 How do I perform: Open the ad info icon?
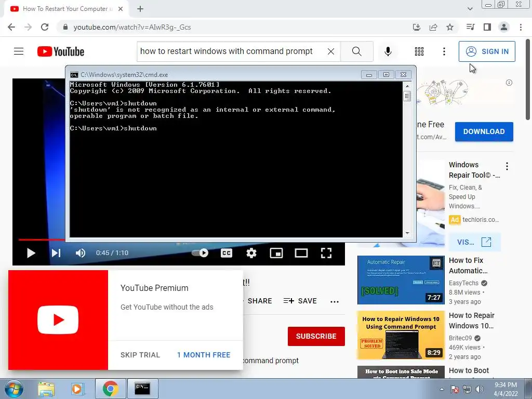[509, 83]
